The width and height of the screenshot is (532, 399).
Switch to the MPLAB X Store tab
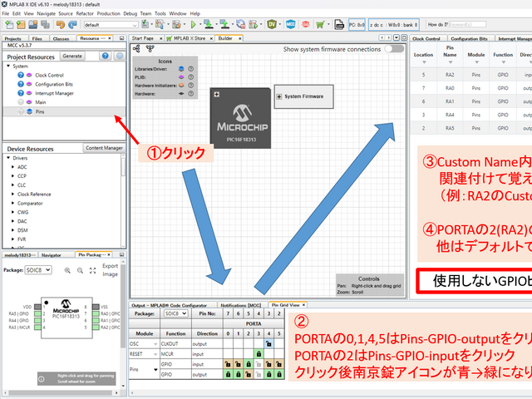click(190, 38)
